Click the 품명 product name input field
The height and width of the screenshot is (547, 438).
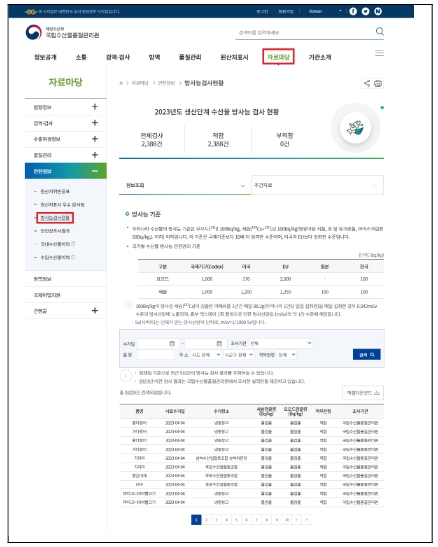[156, 355]
